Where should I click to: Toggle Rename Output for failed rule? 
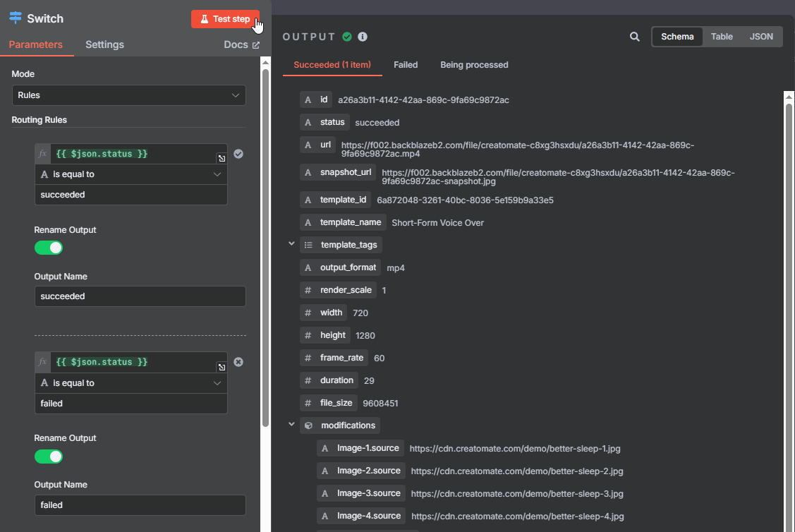click(x=49, y=457)
